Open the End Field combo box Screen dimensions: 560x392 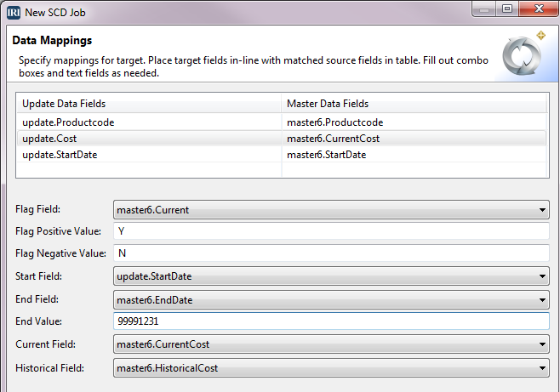pos(331,299)
